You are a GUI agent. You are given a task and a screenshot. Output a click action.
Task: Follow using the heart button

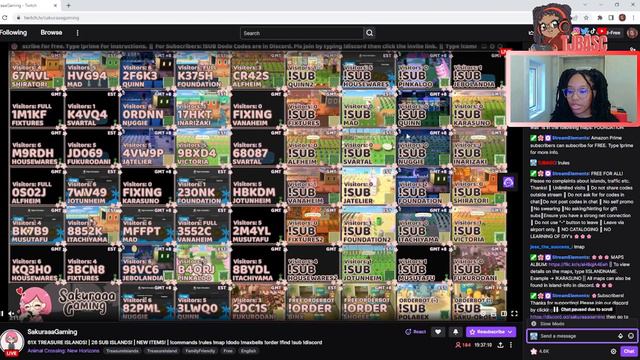(438, 332)
